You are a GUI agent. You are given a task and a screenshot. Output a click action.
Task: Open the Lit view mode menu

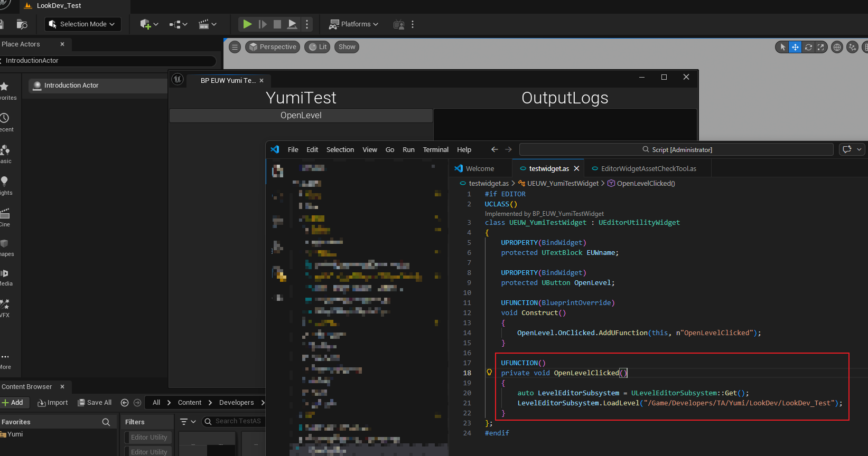click(318, 47)
